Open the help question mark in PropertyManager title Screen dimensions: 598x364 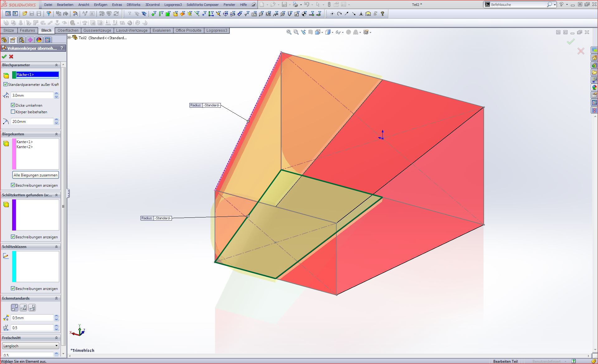pyautogui.click(x=62, y=48)
